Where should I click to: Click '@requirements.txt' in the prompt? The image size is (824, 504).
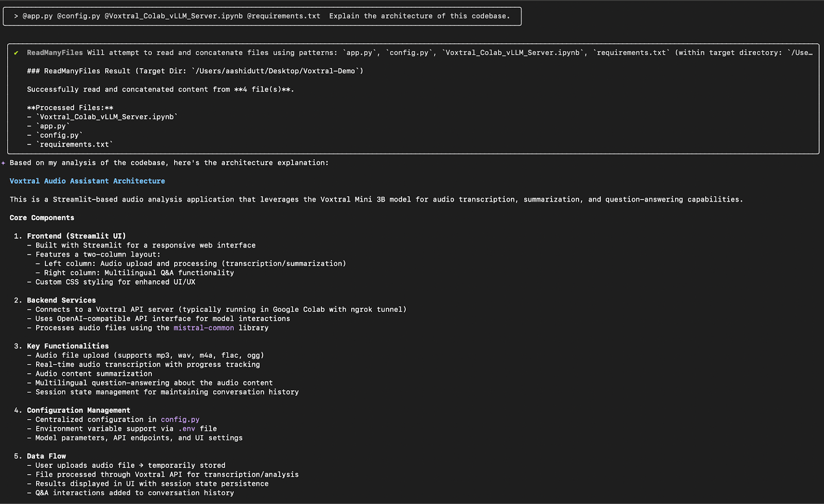[284, 16]
